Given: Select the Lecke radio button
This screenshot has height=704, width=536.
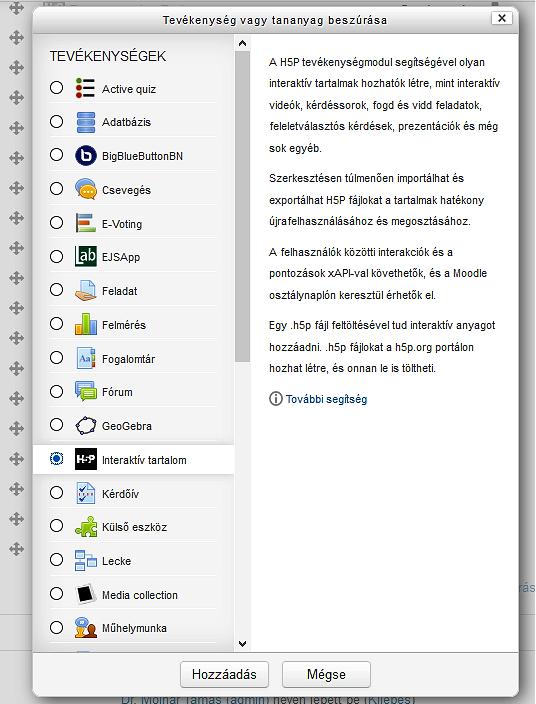Looking at the screenshot, I should point(57,559).
